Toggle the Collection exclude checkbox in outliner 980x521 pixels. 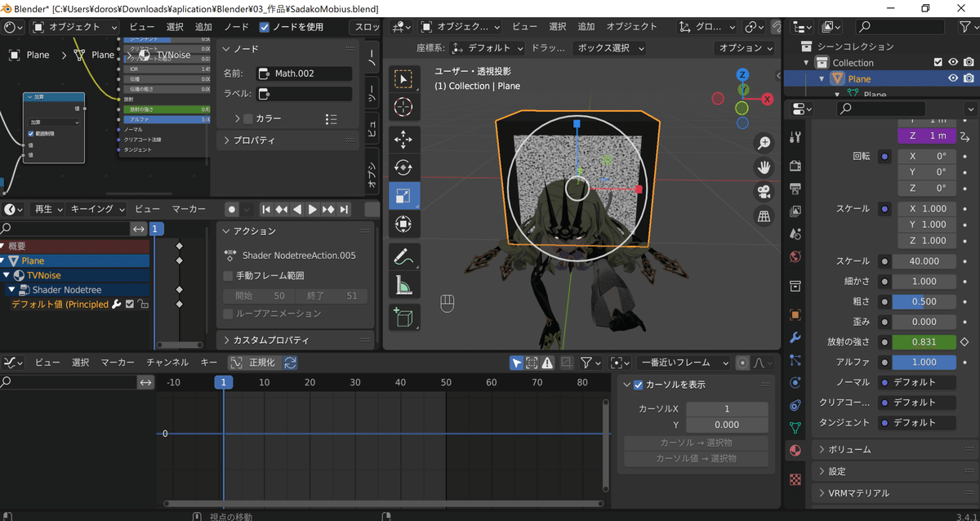tap(938, 62)
